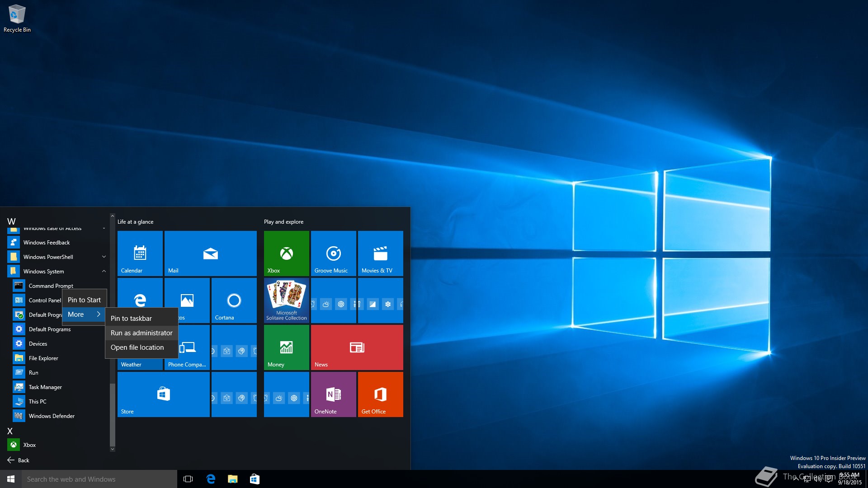Expand the Windows PowerShell folder
Image resolution: width=868 pixels, height=488 pixels.
[x=104, y=257]
